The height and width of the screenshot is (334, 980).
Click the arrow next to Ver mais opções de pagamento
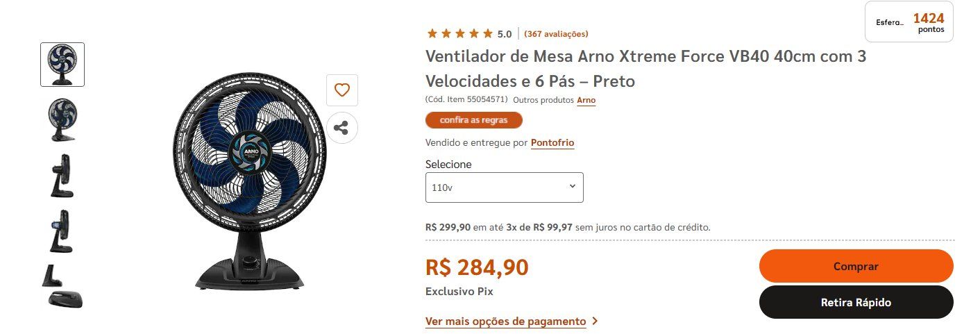[x=595, y=322]
